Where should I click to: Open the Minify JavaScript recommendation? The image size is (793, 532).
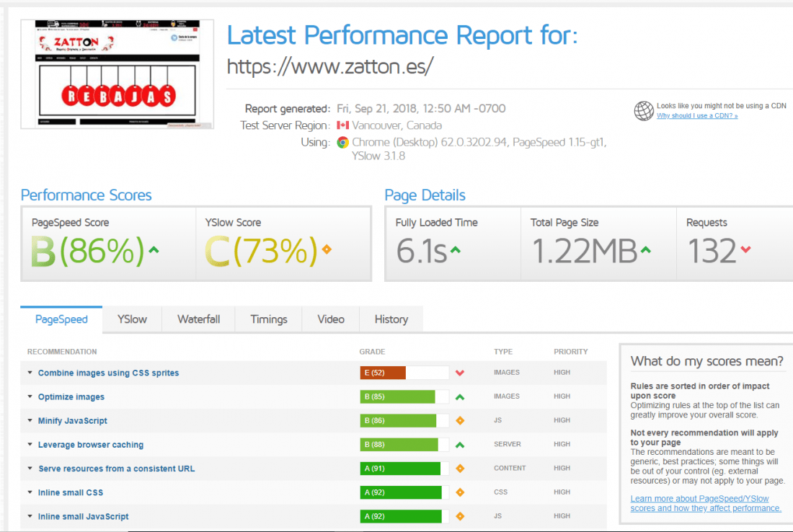point(72,421)
